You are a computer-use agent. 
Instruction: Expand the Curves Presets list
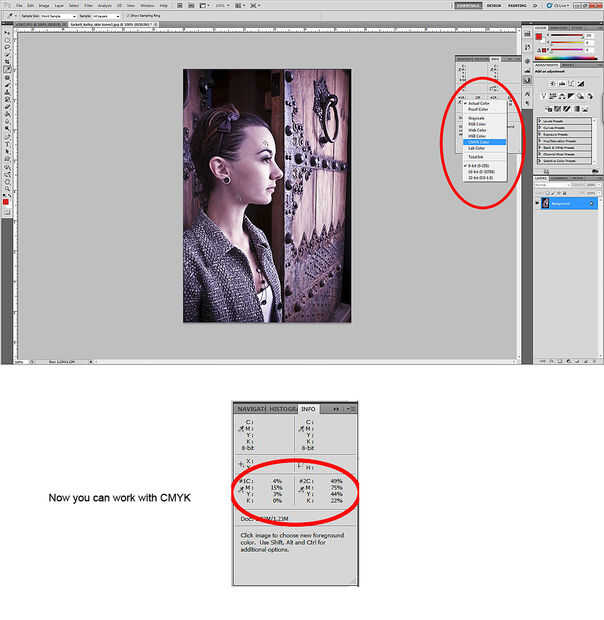pyautogui.click(x=540, y=128)
